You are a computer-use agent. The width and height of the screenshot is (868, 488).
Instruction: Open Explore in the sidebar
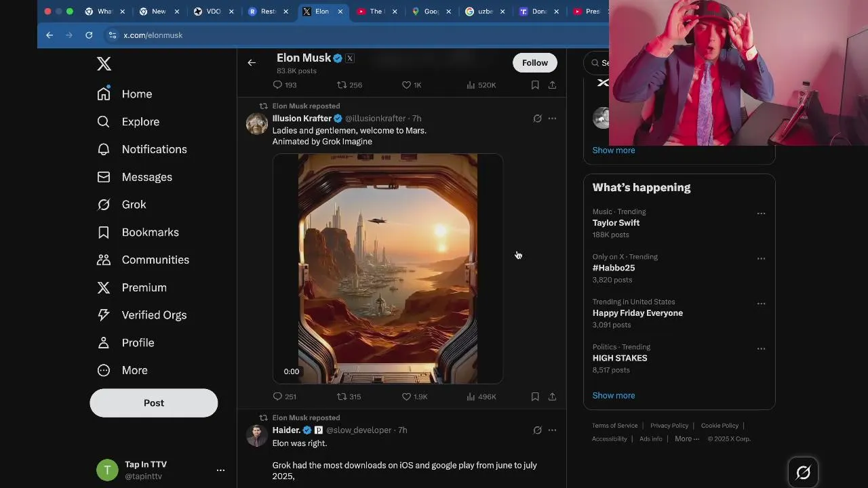128,122
